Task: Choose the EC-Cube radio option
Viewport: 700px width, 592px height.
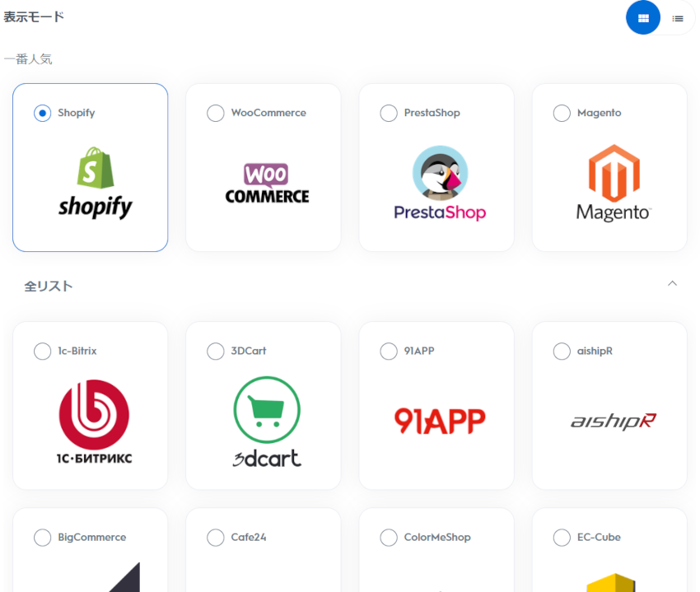Action: [562, 537]
